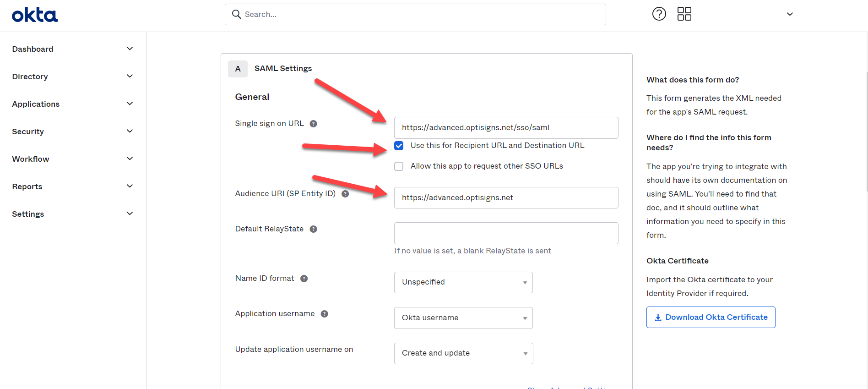Expand the Security sidebar menu
This screenshot has height=389, width=868.
click(x=72, y=131)
